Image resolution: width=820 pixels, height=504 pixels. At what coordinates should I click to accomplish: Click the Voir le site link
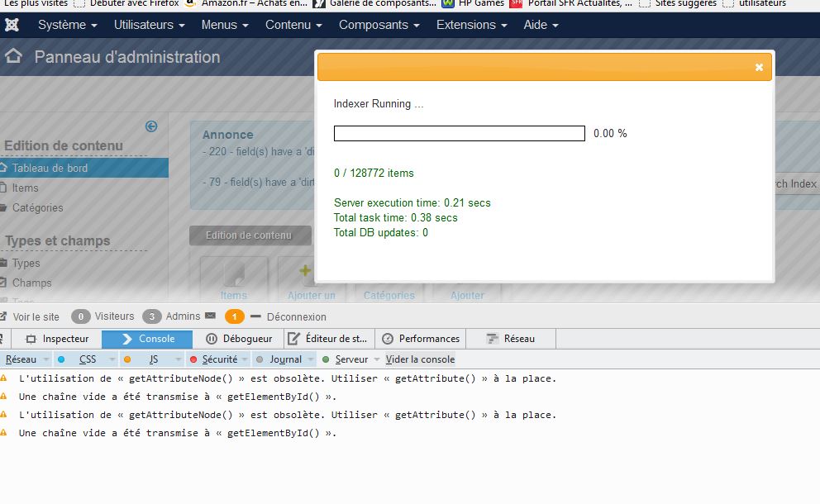(36, 316)
